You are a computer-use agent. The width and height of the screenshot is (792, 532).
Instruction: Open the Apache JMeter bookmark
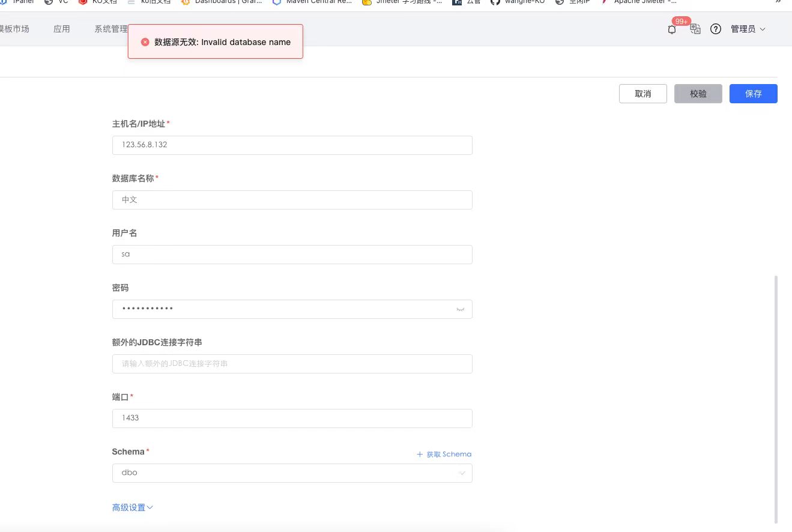(644, 2)
